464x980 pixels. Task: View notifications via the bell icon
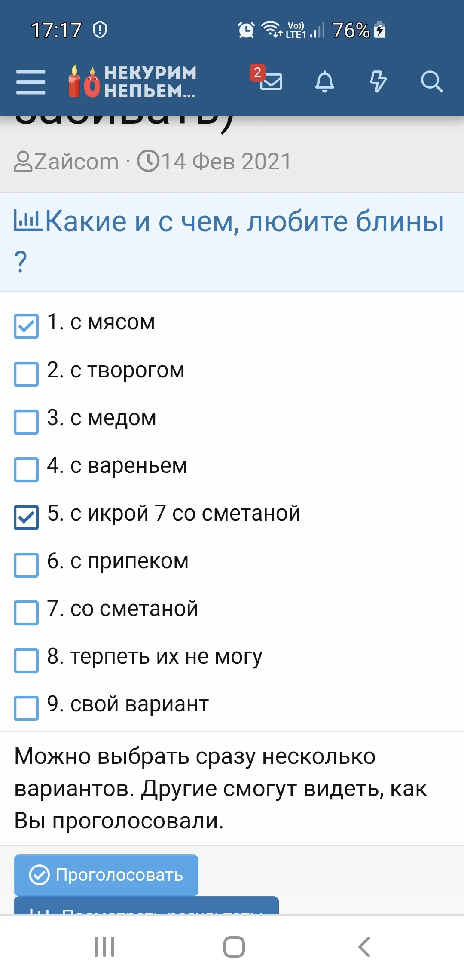coord(325,82)
